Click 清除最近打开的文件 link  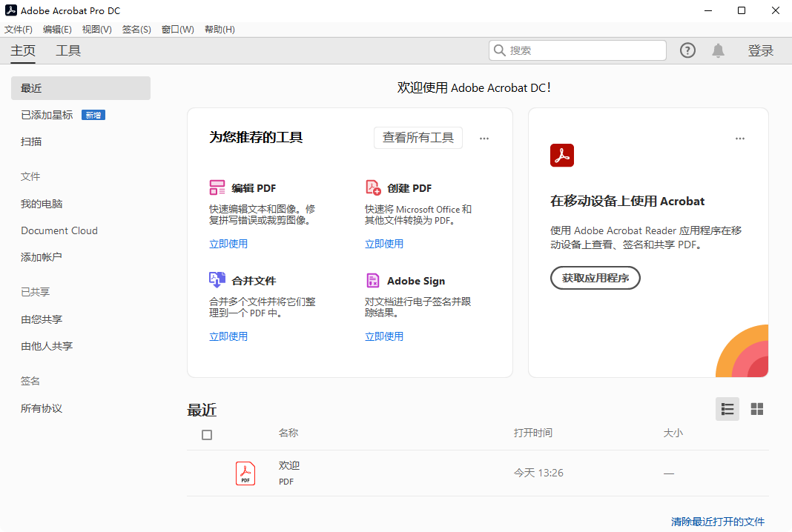point(718,522)
